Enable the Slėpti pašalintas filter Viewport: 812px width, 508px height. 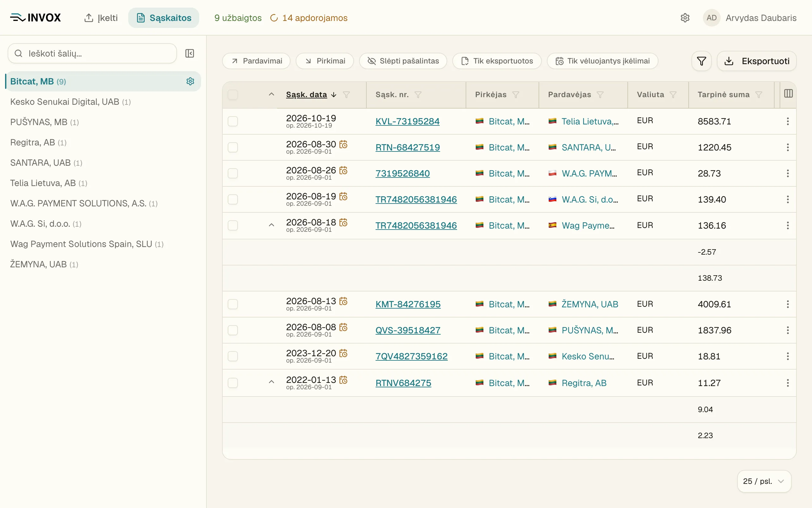[x=403, y=61]
